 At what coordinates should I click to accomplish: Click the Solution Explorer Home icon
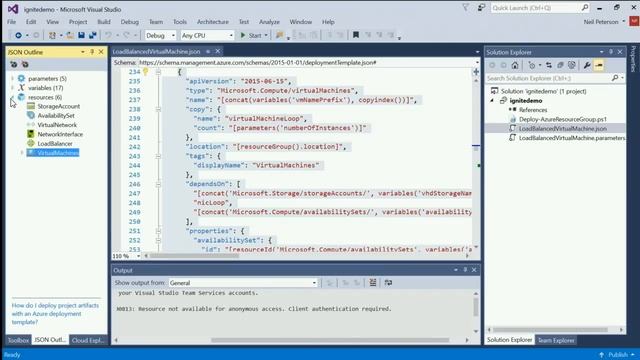tap(515, 65)
